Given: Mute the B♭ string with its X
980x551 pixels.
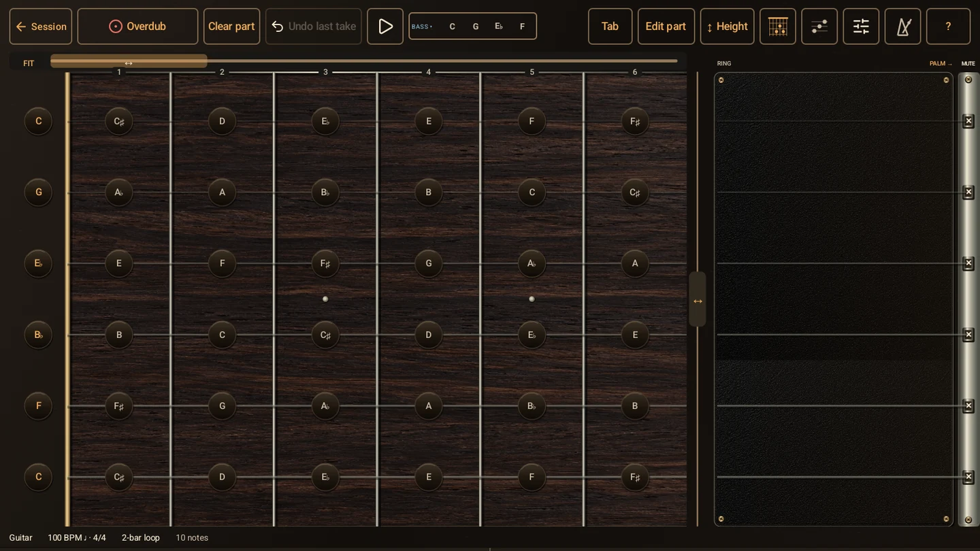Looking at the screenshot, I should 968,335.
